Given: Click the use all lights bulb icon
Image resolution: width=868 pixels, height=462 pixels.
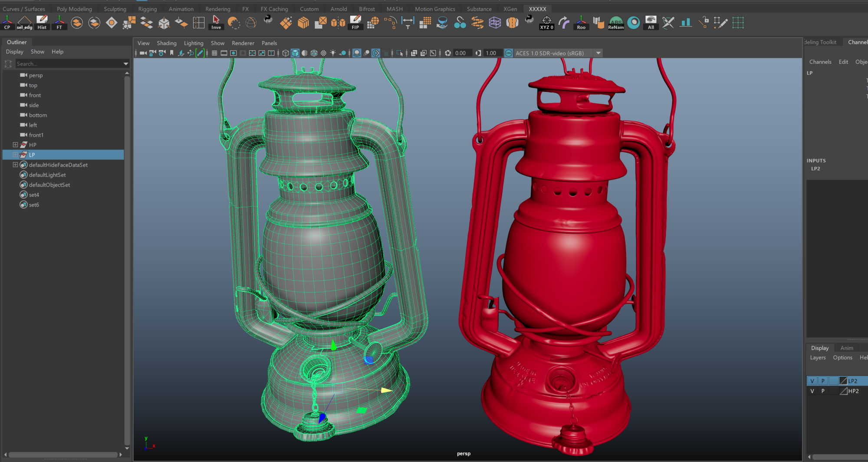Looking at the screenshot, I should 333,53.
